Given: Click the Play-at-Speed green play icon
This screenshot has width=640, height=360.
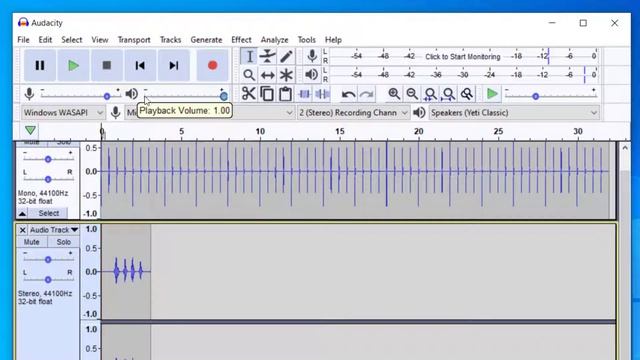Looking at the screenshot, I should tap(492, 94).
